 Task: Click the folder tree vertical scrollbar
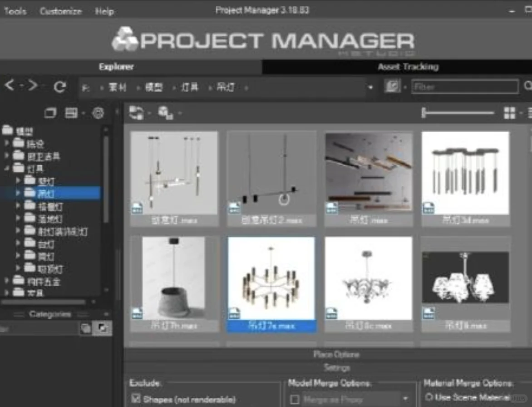click(x=105, y=179)
